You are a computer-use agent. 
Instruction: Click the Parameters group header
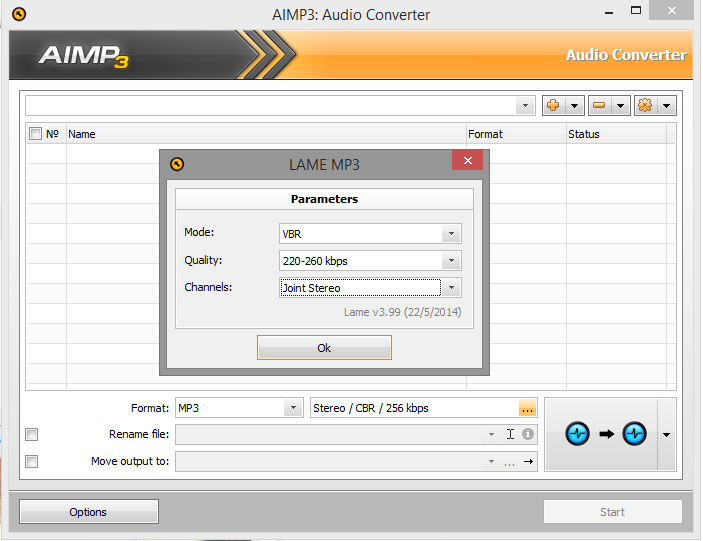pyautogui.click(x=324, y=199)
